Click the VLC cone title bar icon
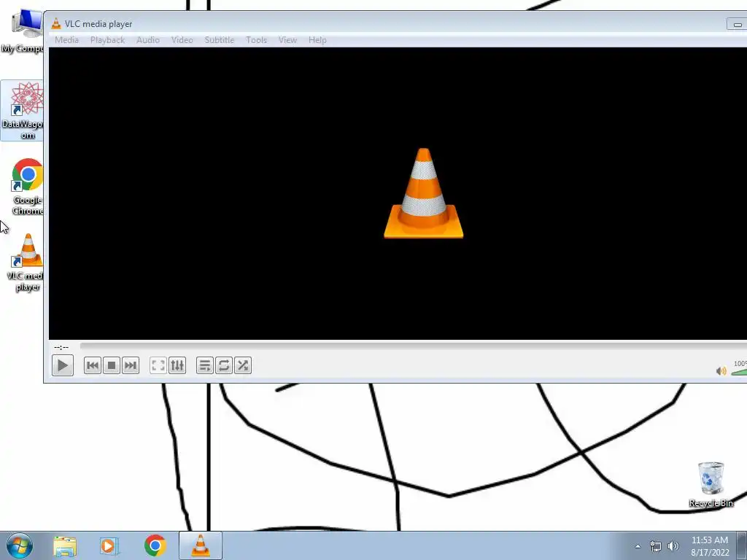The height and width of the screenshot is (560, 747). click(56, 23)
